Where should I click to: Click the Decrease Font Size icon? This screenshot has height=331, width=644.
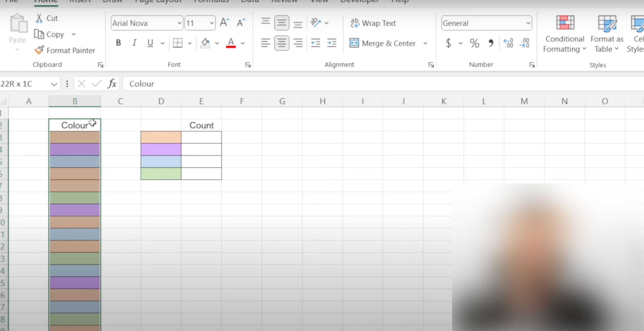pos(241,23)
